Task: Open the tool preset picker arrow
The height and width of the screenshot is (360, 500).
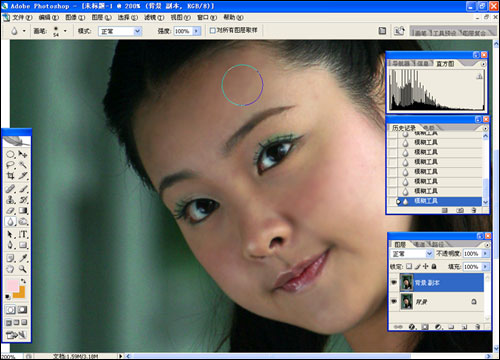Action: pos(24,31)
